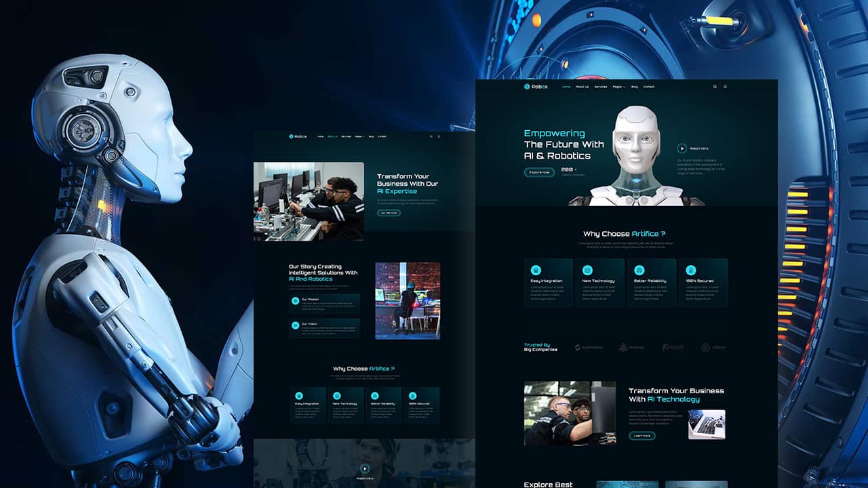The image size is (868, 488).
Task: Open About Us in left mockup navigation
Action: tap(332, 136)
